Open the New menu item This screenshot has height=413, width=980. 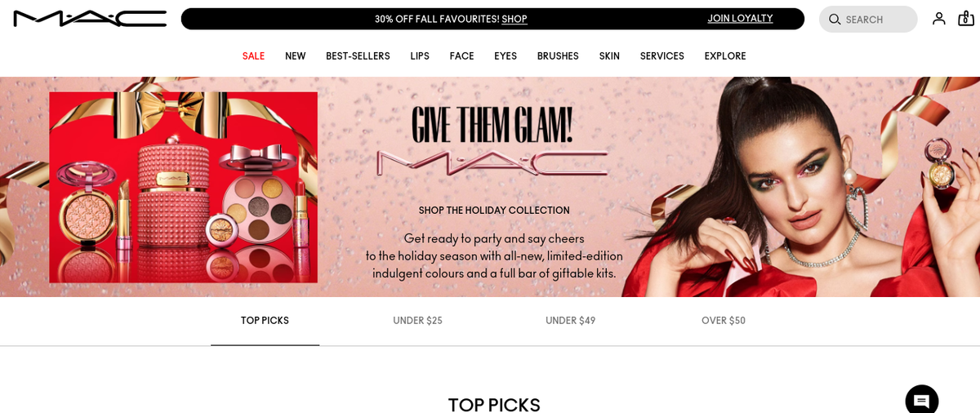(x=296, y=56)
